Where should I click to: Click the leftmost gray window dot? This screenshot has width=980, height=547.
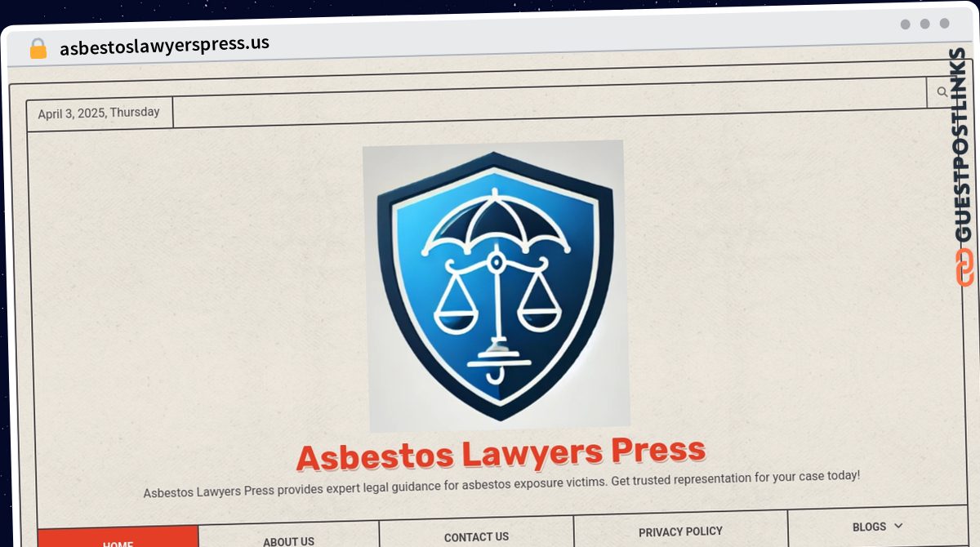point(906,24)
